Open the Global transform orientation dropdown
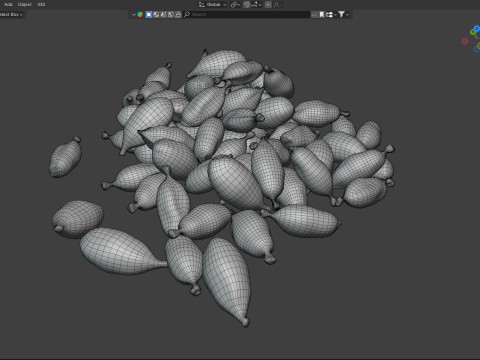 pos(212,5)
